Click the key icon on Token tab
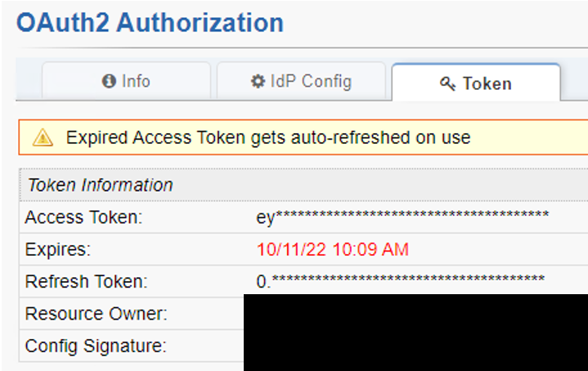588x371 pixels. [x=447, y=83]
